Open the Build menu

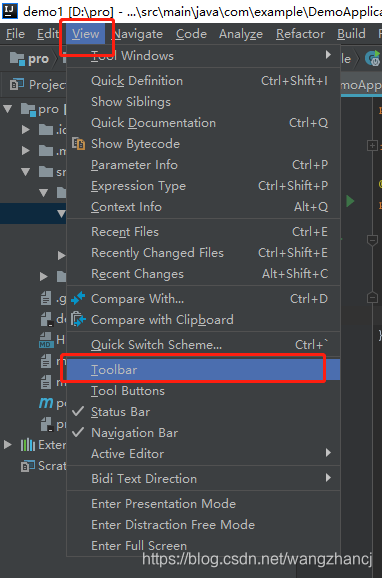pyautogui.click(x=351, y=34)
